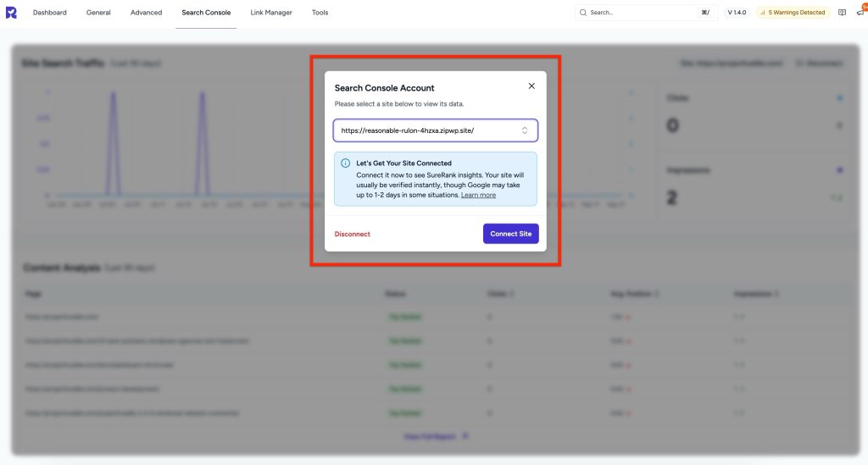Open the Link Manager tab
868x465 pixels.
tap(271, 13)
